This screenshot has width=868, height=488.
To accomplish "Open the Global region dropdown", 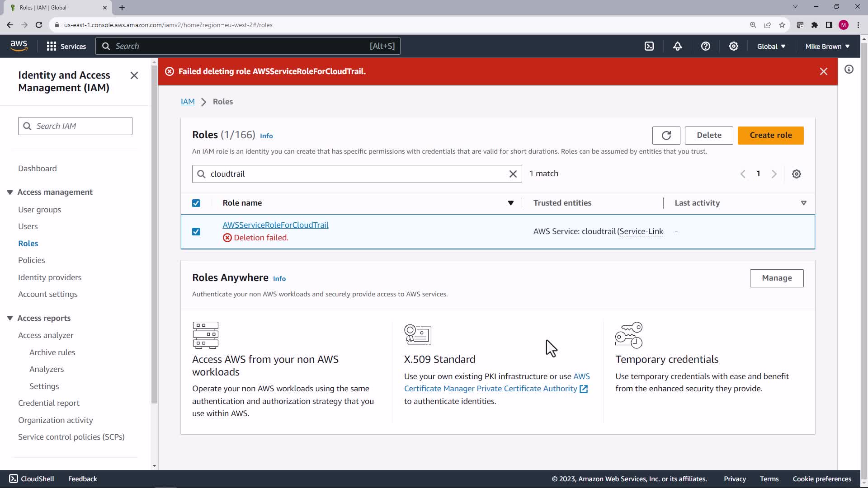I will coord(771,46).
